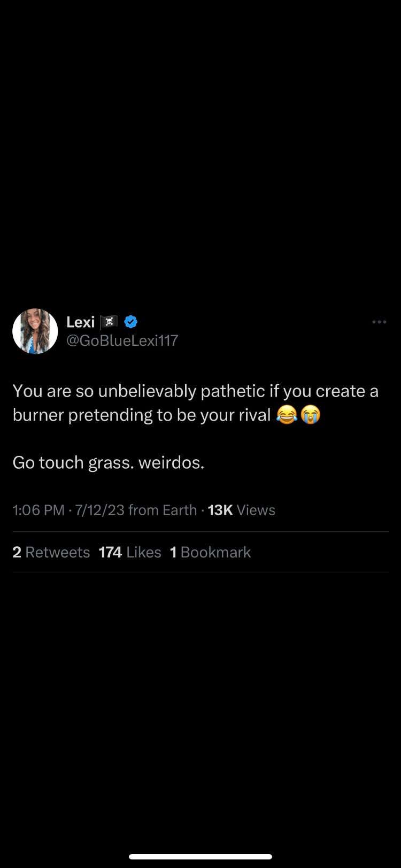The image size is (401, 868).
Task: Click Lexi's profile picture
Action: pyautogui.click(x=35, y=331)
